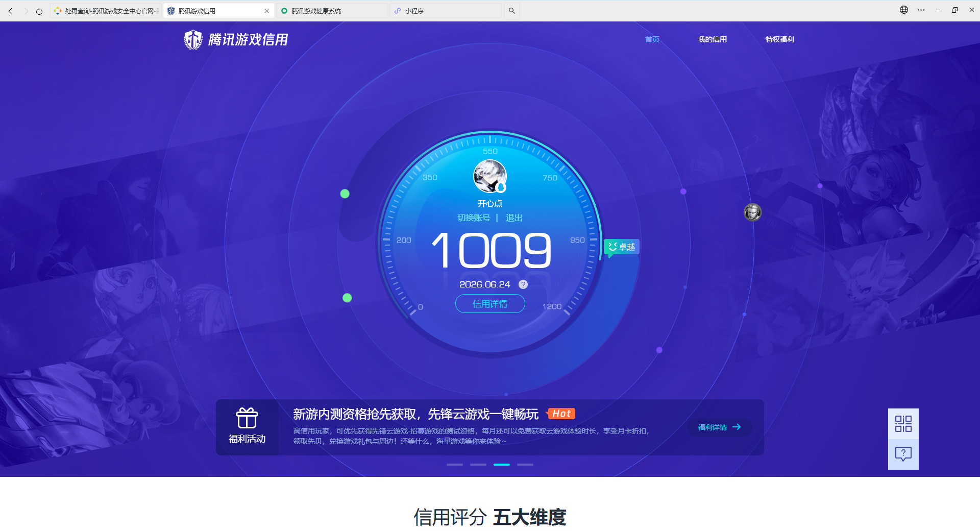Click the browser back arrow
Image resolution: width=980 pixels, height=531 pixels.
coord(10,11)
